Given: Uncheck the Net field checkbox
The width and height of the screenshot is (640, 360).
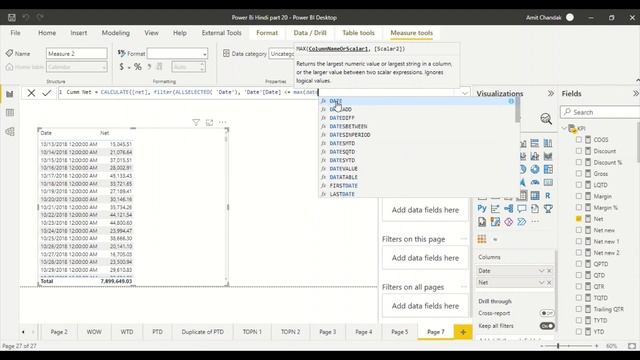Looking at the screenshot, I should coord(579,219).
